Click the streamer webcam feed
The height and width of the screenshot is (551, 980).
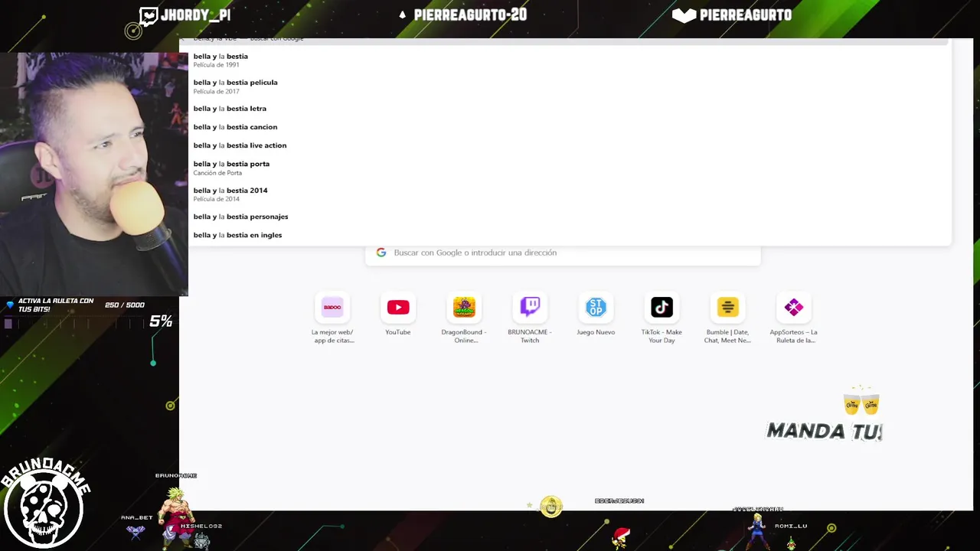pyautogui.click(x=94, y=174)
